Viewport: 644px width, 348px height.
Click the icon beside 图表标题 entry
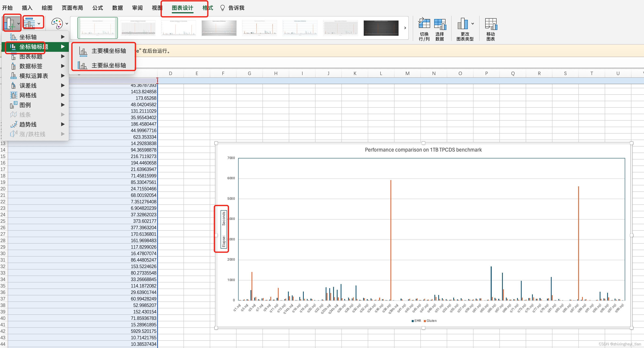click(x=13, y=56)
